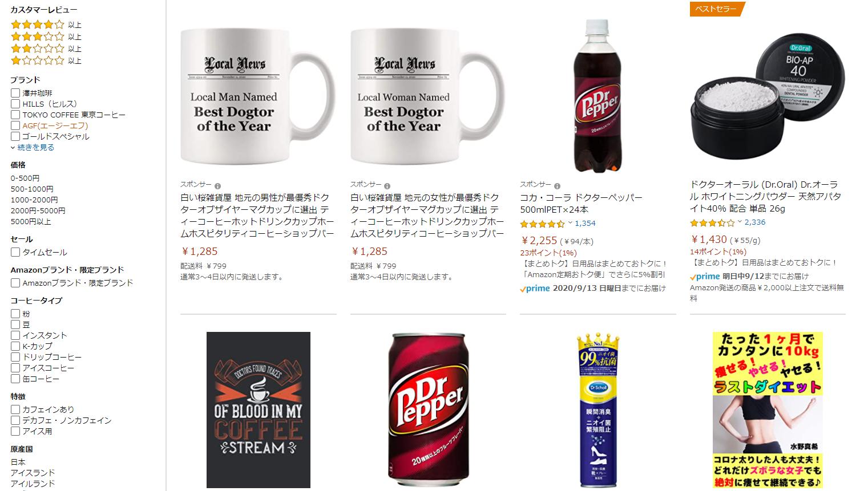Image resolution: width=868 pixels, height=491 pixels.
Task: Select the 1000-2000円 price range
Action: point(34,200)
